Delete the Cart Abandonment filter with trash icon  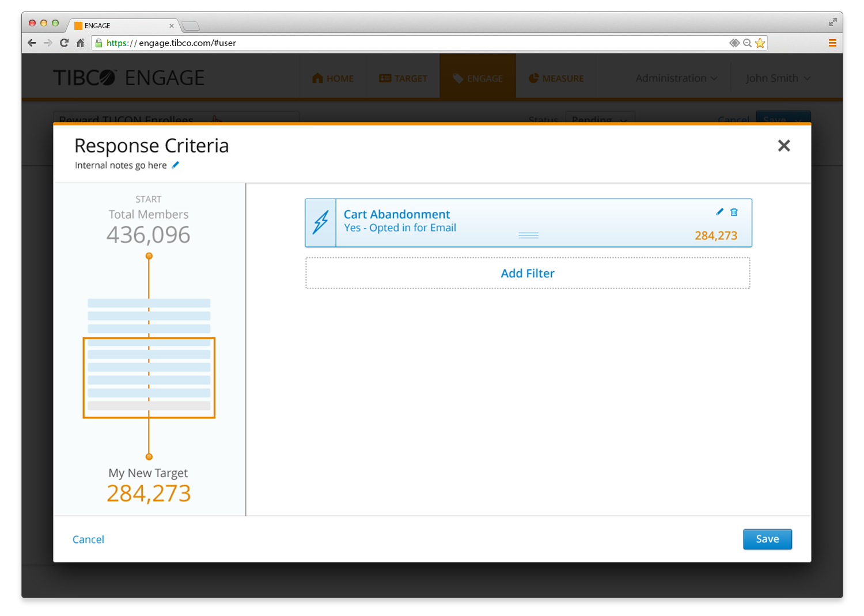(x=734, y=212)
